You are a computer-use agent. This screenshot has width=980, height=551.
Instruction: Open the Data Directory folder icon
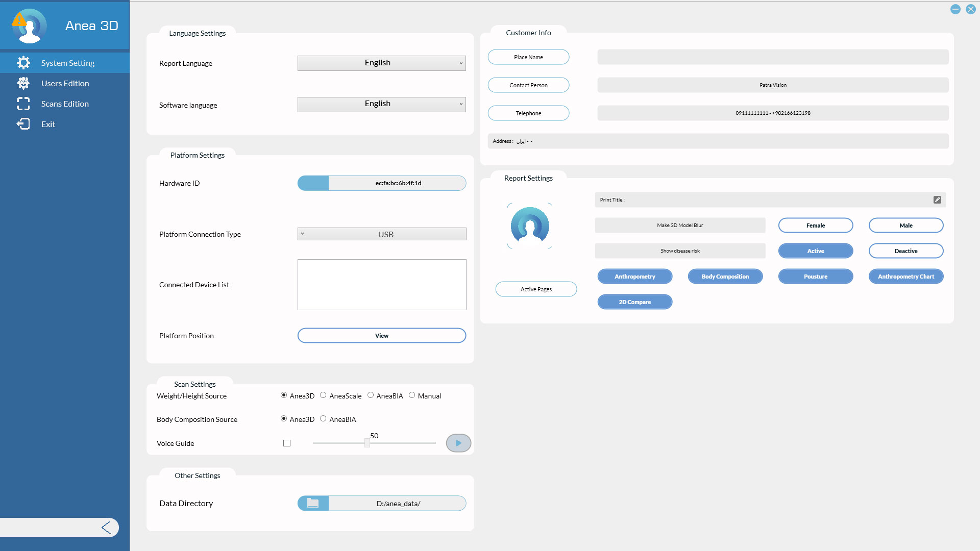(x=313, y=504)
